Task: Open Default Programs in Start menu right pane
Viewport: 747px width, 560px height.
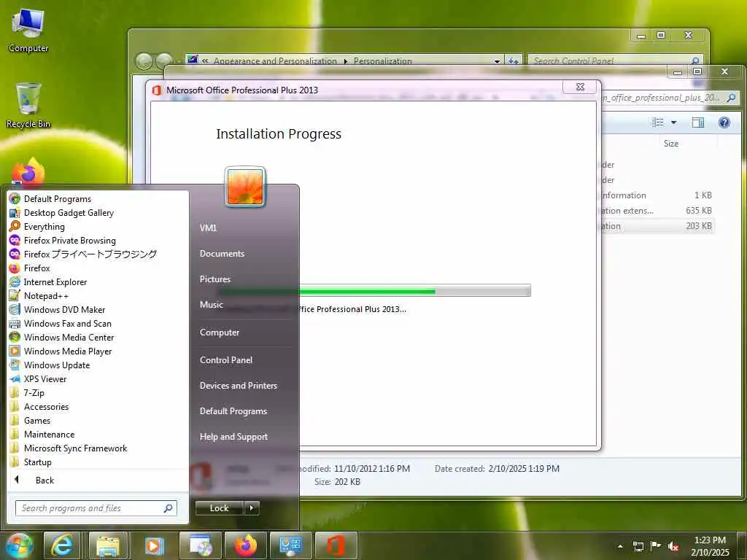Action: [233, 411]
